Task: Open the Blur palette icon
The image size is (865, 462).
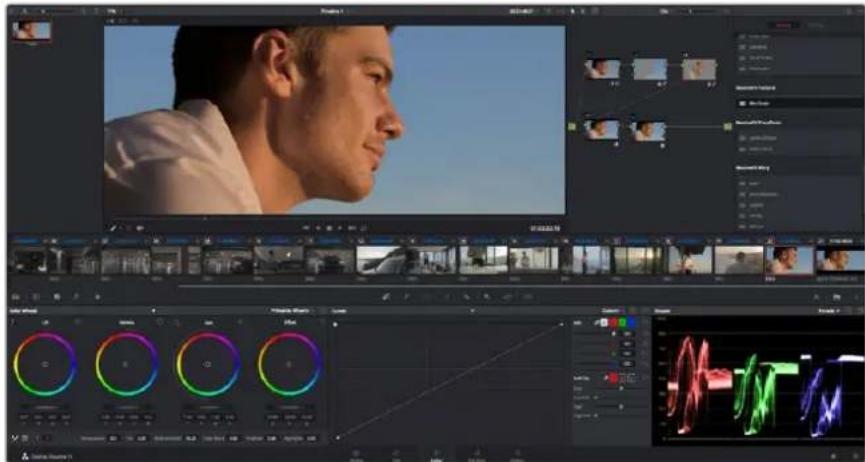Action: 467,297
